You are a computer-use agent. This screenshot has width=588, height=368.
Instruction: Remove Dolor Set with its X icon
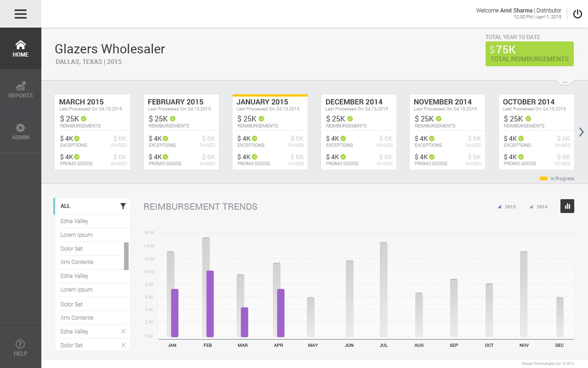click(123, 345)
